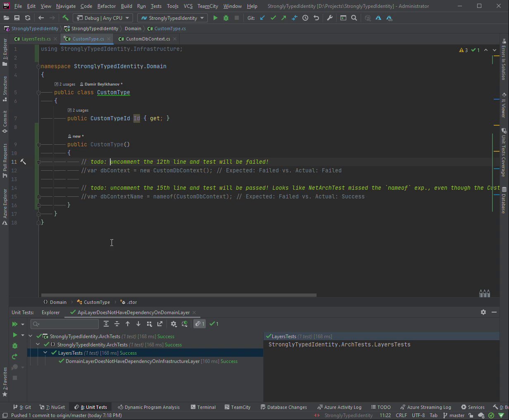The height and width of the screenshot is (420, 509).
Task: Open the Refactor menu
Action: (107, 6)
